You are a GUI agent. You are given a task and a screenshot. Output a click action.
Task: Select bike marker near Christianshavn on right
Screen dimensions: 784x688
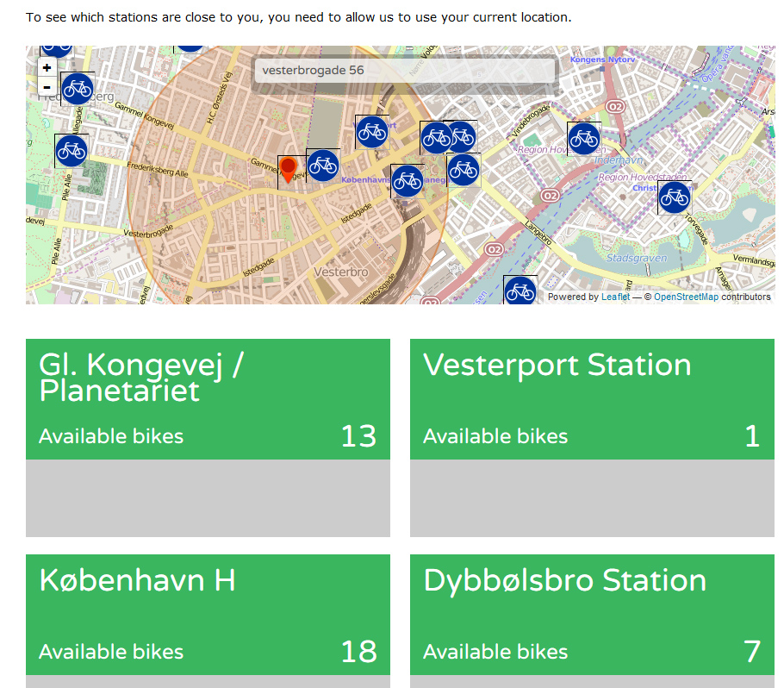(x=675, y=197)
